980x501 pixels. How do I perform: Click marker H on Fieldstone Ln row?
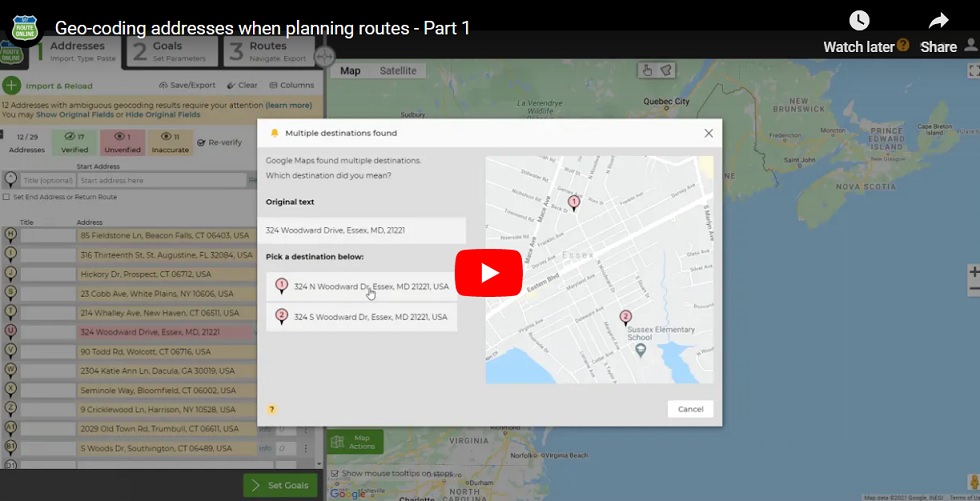(x=10, y=235)
